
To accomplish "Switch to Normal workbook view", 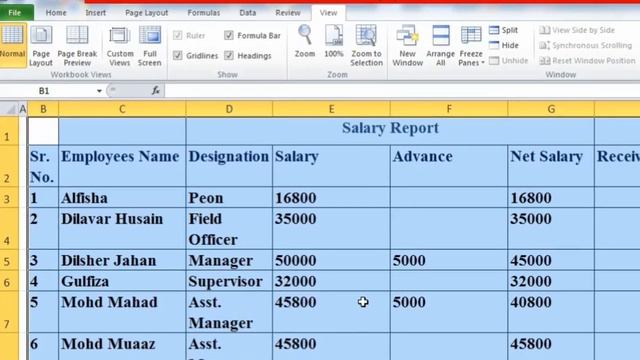I will (12, 45).
